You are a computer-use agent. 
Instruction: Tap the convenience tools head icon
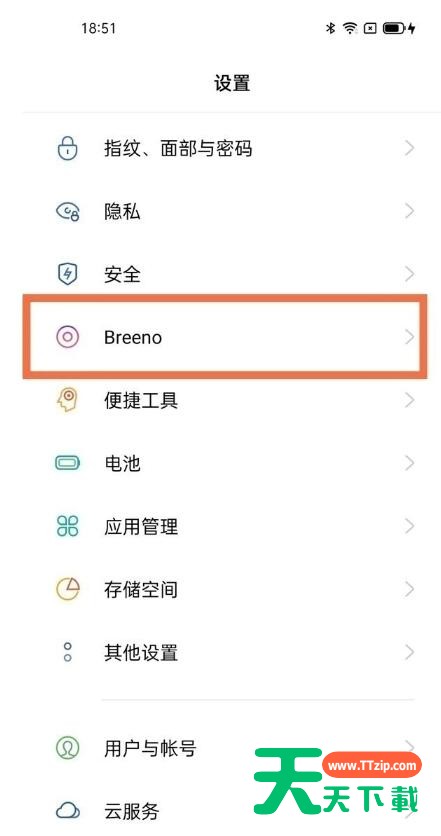point(67,400)
